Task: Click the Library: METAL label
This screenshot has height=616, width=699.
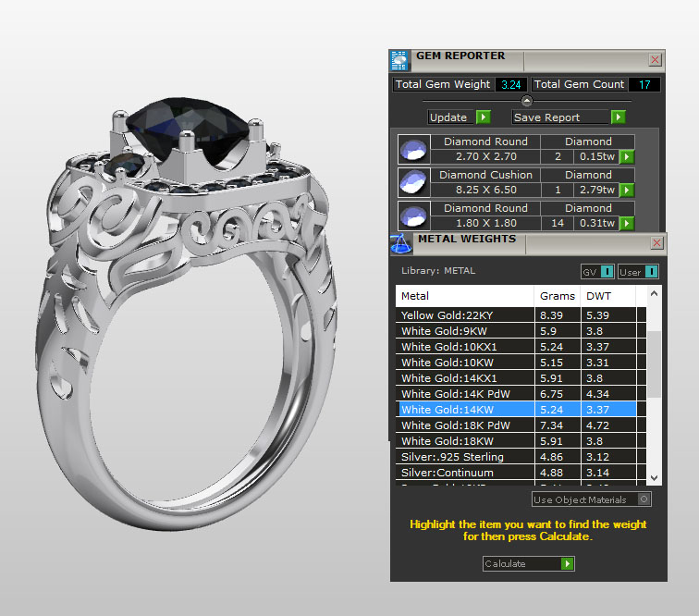Action: [x=437, y=271]
